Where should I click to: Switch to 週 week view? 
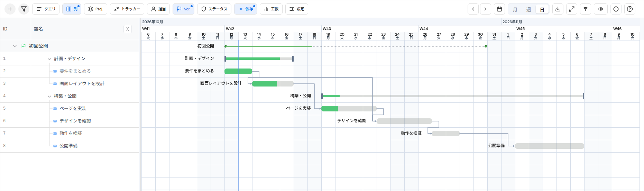(x=528, y=9)
